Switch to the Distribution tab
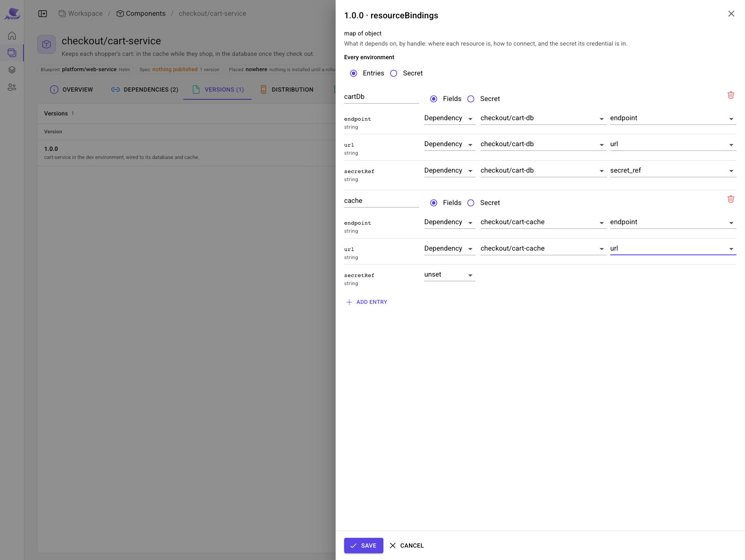 287,89
